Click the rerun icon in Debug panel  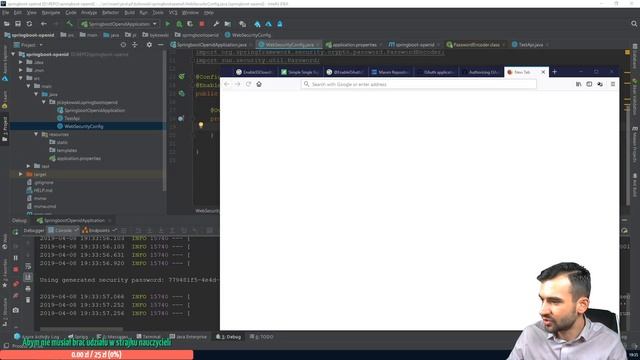16,232
